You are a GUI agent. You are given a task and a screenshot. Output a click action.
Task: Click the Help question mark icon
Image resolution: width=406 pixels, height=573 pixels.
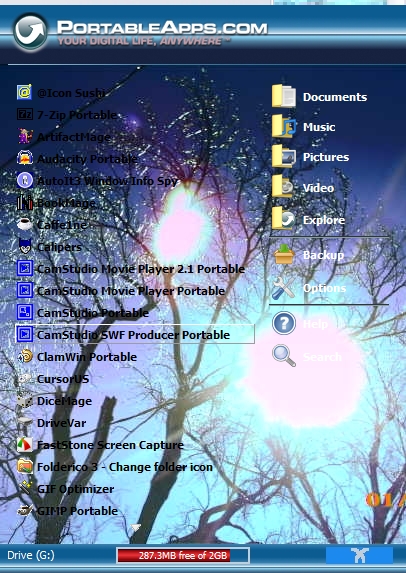point(284,323)
